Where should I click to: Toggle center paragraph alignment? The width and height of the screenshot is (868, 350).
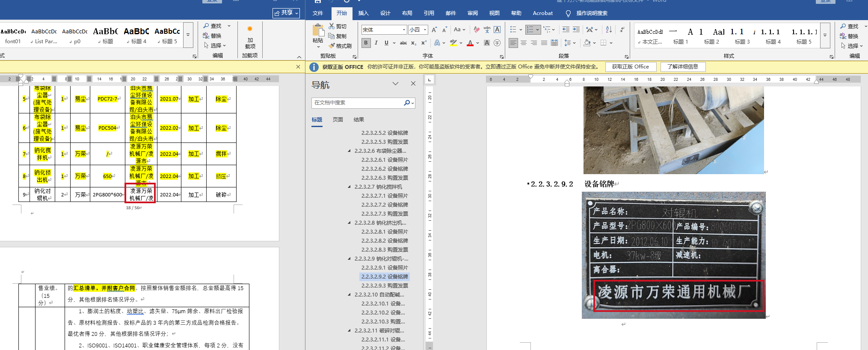click(x=523, y=43)
